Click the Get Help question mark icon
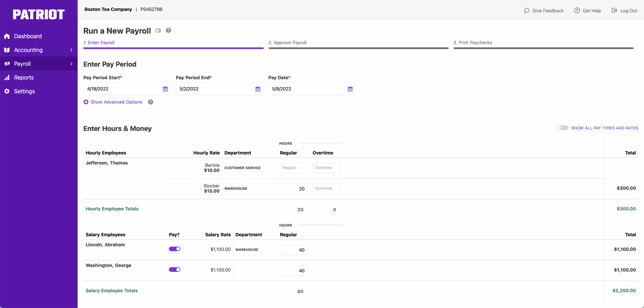The width and height of the screenshot is (644, 308). click(577, 10)
